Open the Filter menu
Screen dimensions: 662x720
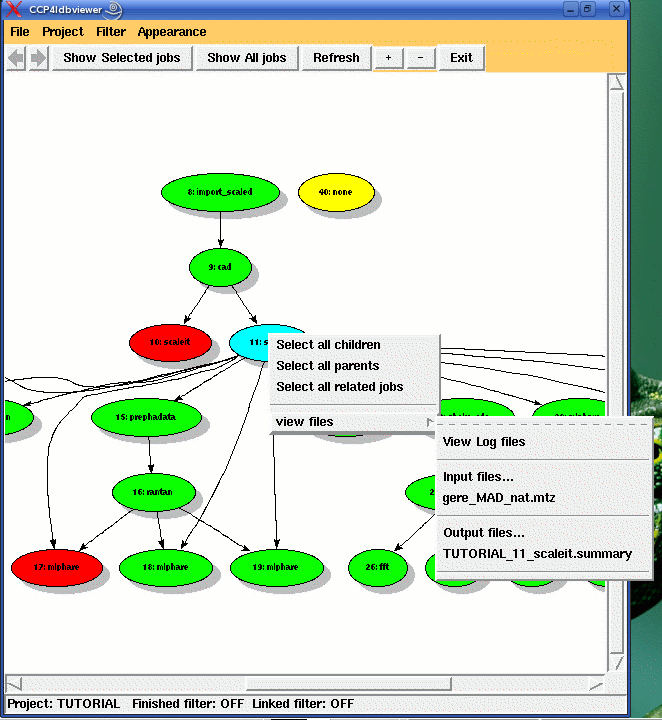pos(111,32)
